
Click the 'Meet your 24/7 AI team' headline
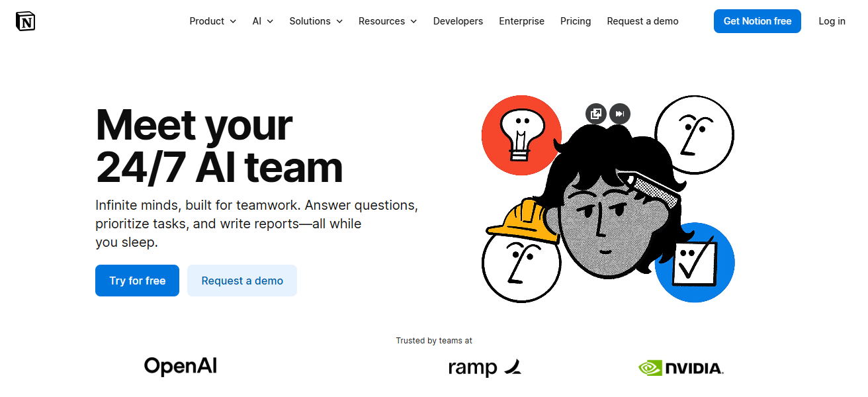point(220,146)
